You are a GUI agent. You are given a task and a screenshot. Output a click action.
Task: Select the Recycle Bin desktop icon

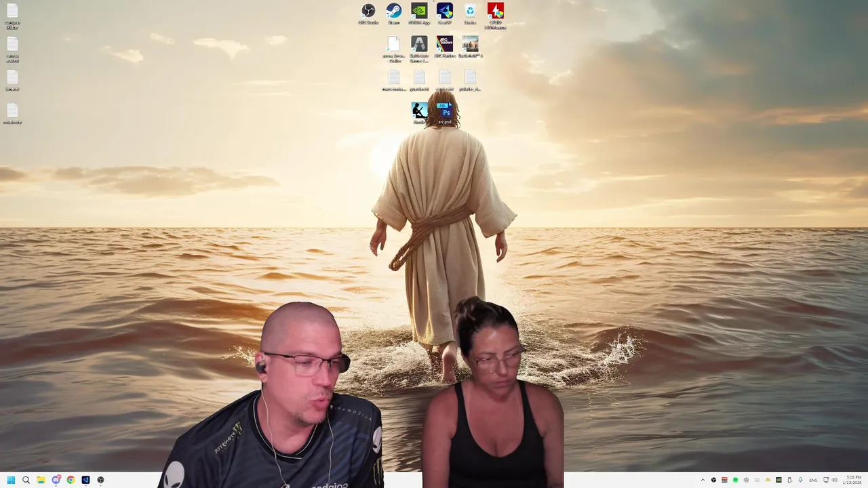(470, 14)
